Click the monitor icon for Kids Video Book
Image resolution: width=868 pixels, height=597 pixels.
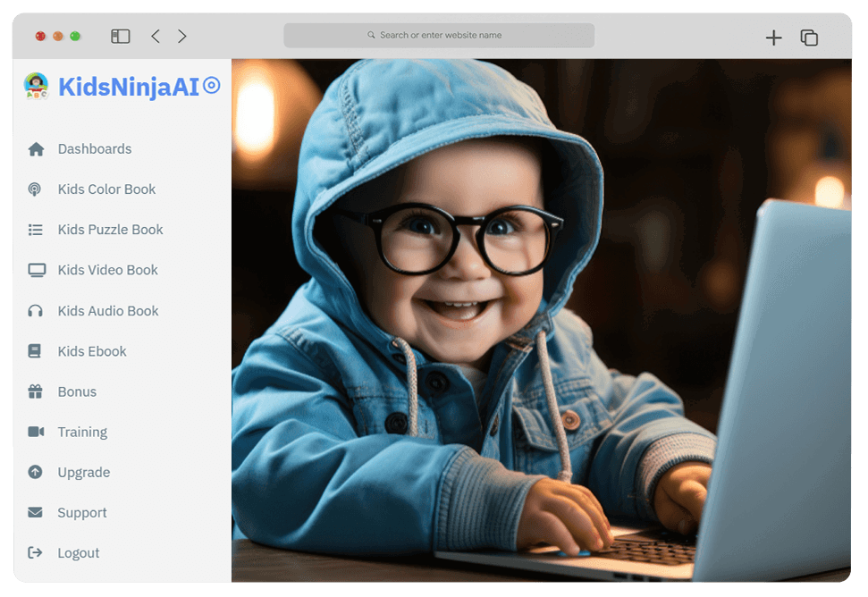coord(36,270)
